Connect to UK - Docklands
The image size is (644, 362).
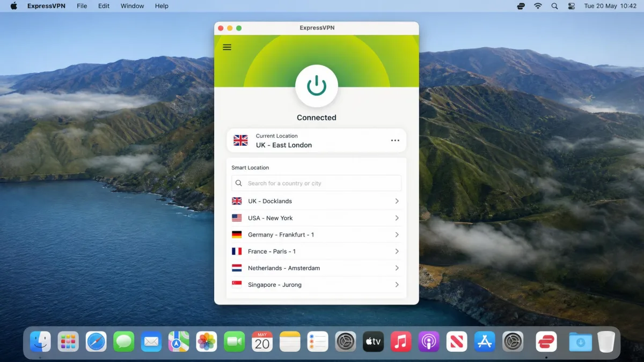(x=317, y=201)
